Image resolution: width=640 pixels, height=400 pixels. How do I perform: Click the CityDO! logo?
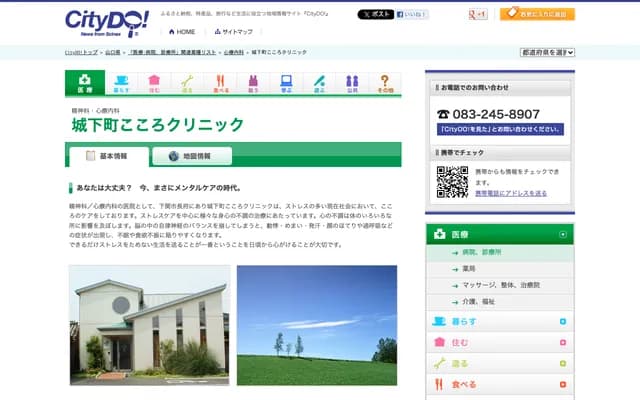coord(106,20)
